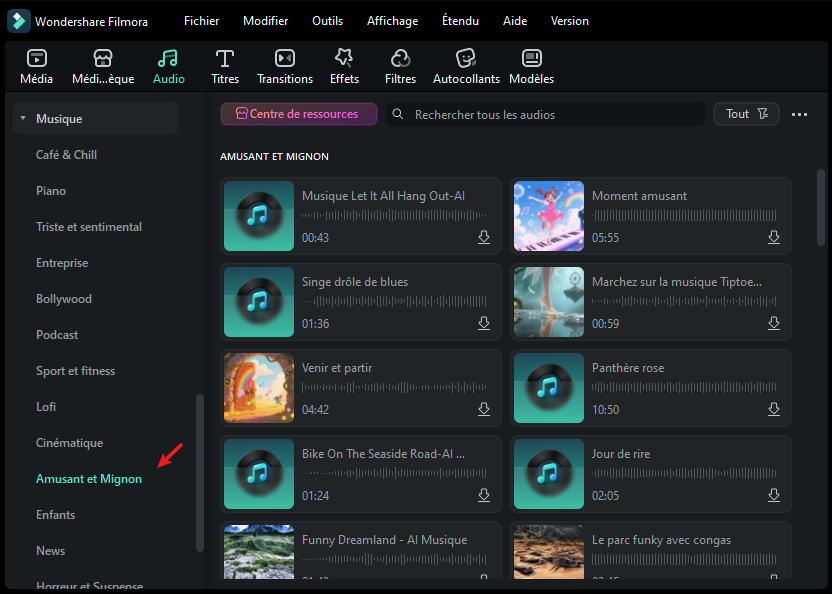Image resolution: width=832 pixels, height=594 pixels.
Task: Open the Média panel icon
Action: (37, 59)
